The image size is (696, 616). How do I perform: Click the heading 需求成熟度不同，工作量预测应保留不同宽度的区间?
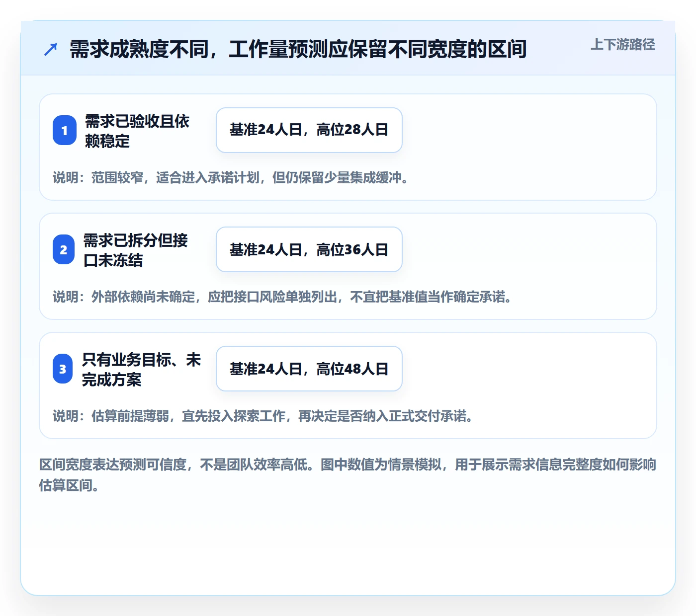pyautogui.click(x=298, y=49)
